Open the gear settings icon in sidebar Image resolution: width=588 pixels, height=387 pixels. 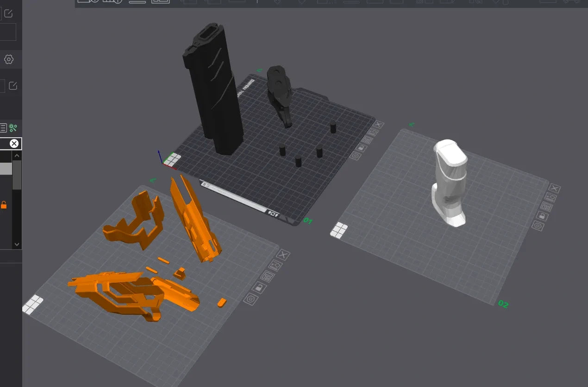pos(8,59)
